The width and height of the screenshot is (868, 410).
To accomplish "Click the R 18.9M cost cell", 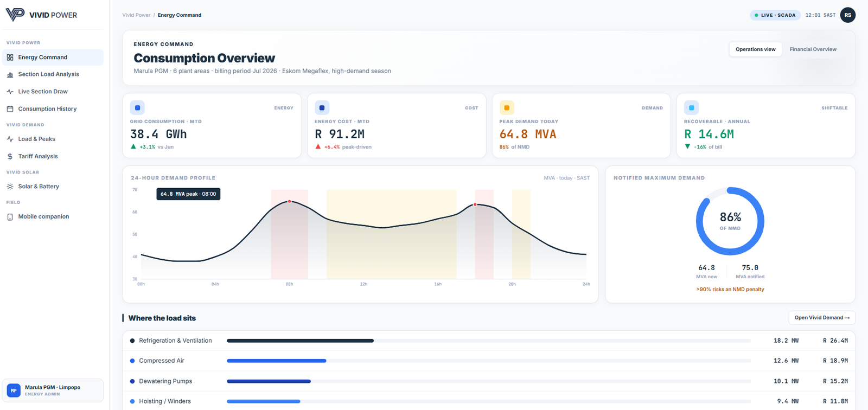I will [835, 361].
